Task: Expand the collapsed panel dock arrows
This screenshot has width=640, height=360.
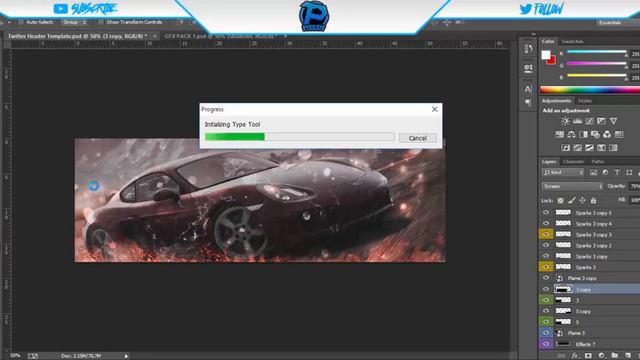Action: [533, 34]
